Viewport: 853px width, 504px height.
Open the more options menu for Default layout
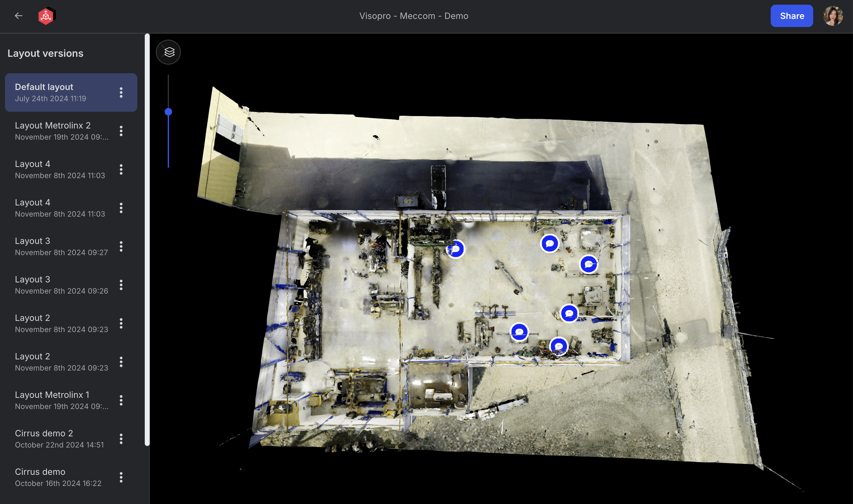pyautogui.click(x=121, y=92)
